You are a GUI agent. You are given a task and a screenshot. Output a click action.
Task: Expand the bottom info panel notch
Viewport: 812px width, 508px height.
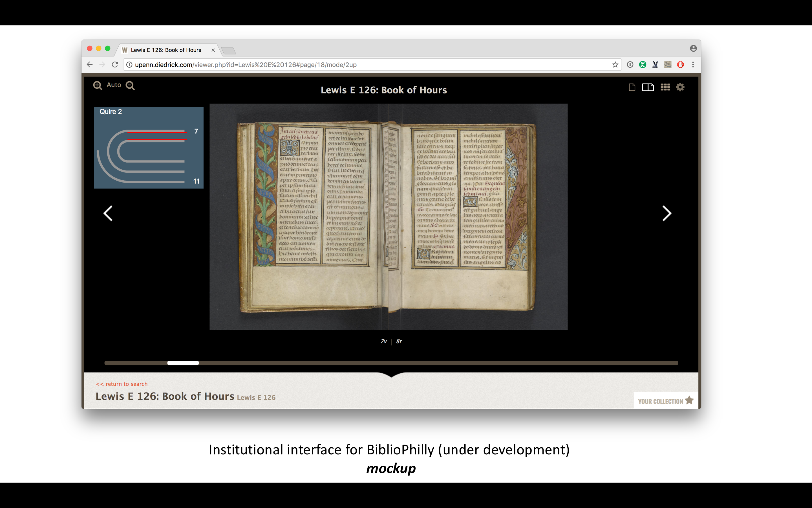pyautogui.click(x=391, y=375)
